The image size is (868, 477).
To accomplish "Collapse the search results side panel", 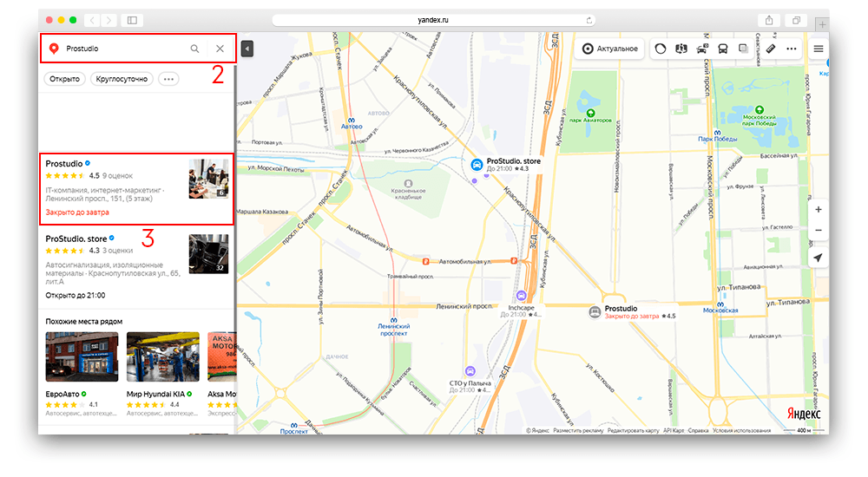I will (247, 49).
